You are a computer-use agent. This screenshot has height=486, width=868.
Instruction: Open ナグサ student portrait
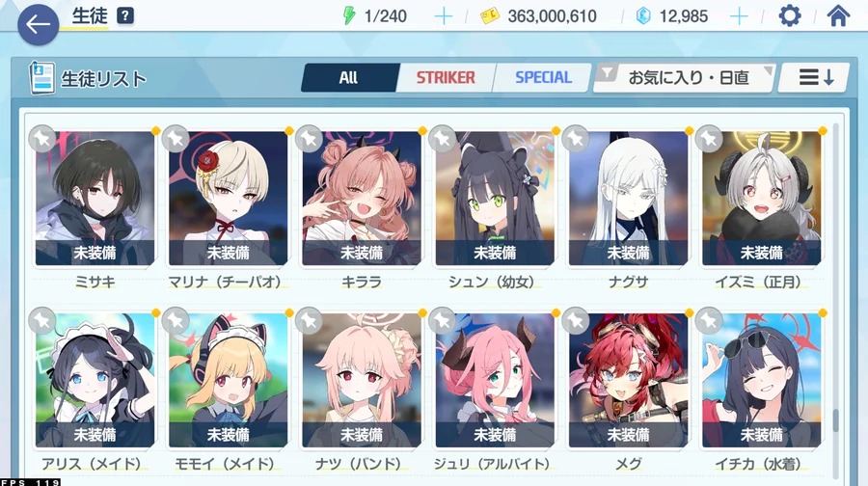(x=628, y=199)
